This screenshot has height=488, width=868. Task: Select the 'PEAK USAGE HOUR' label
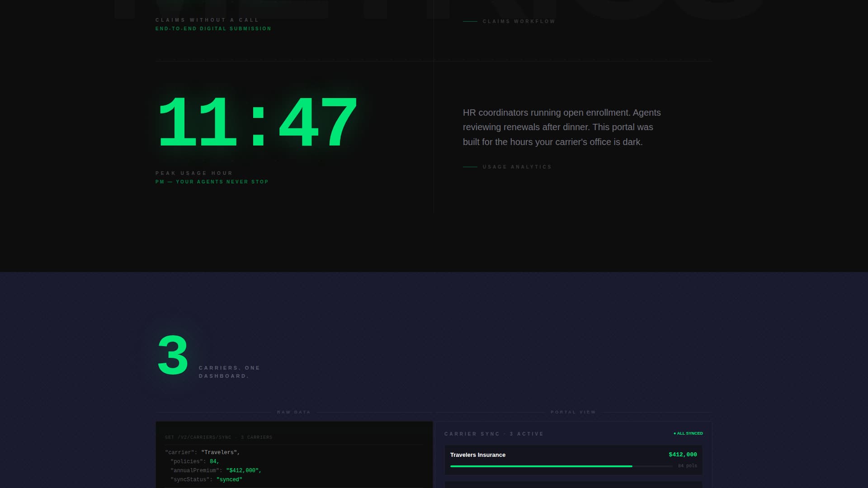click(194, 173)
